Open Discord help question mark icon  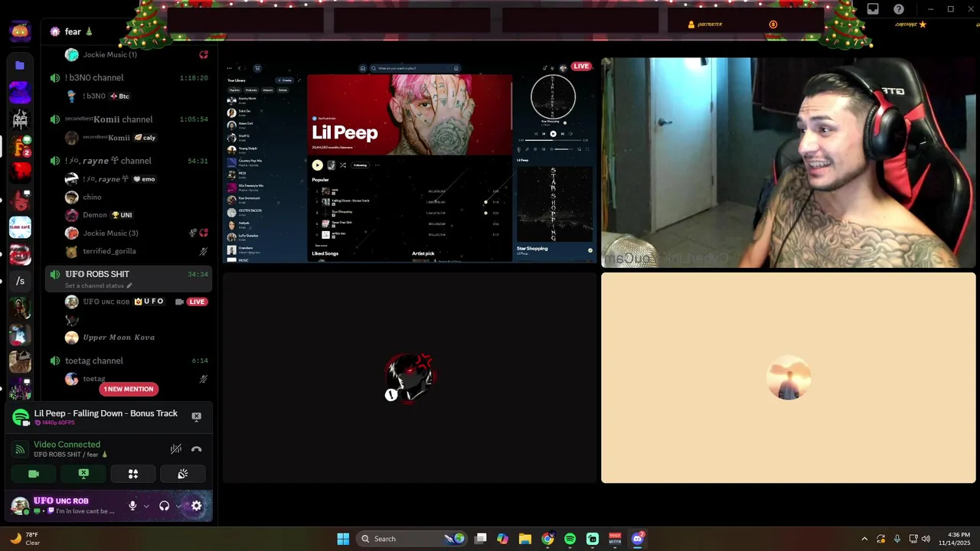899,9
